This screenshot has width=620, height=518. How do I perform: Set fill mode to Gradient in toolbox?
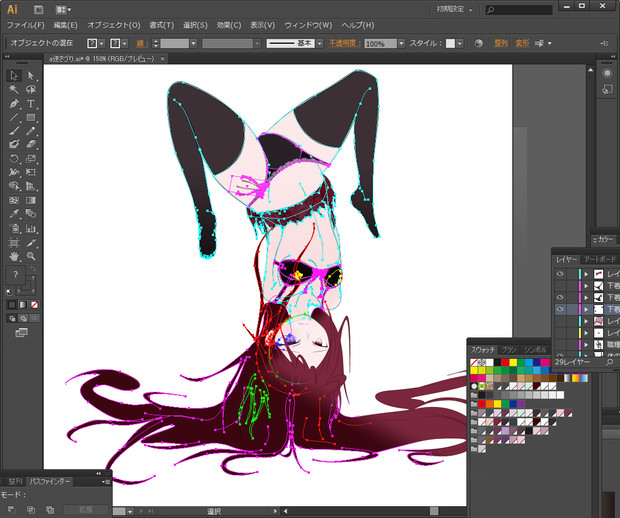pos(23,305)
